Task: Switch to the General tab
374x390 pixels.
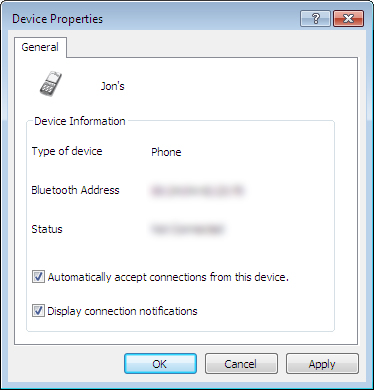Action: click(40, 47)
